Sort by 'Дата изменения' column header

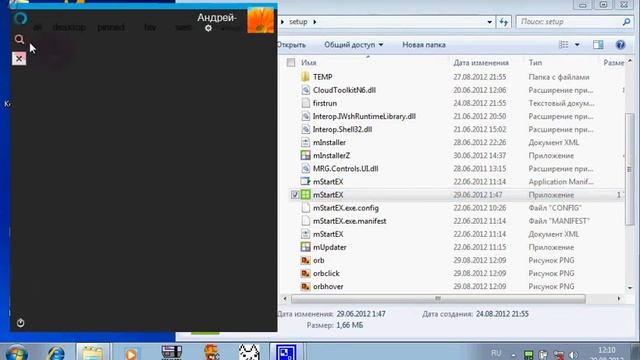(481, 63)
